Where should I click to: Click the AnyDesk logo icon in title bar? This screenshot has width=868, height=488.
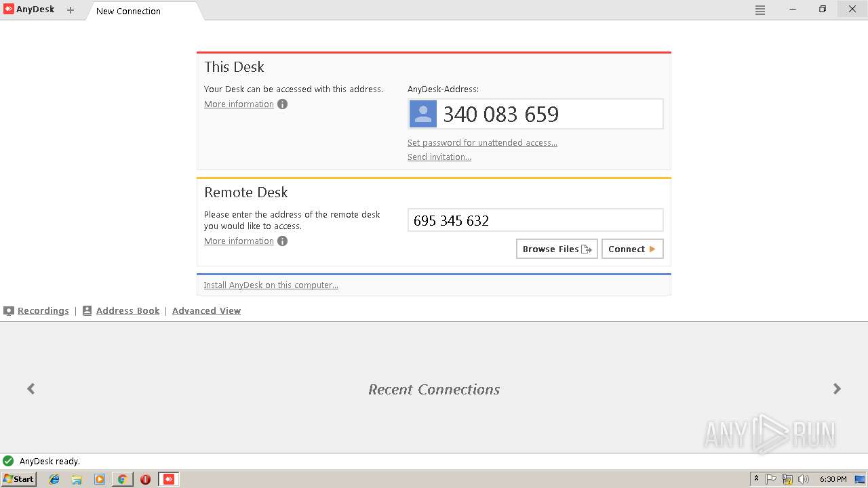click(8, 9)
